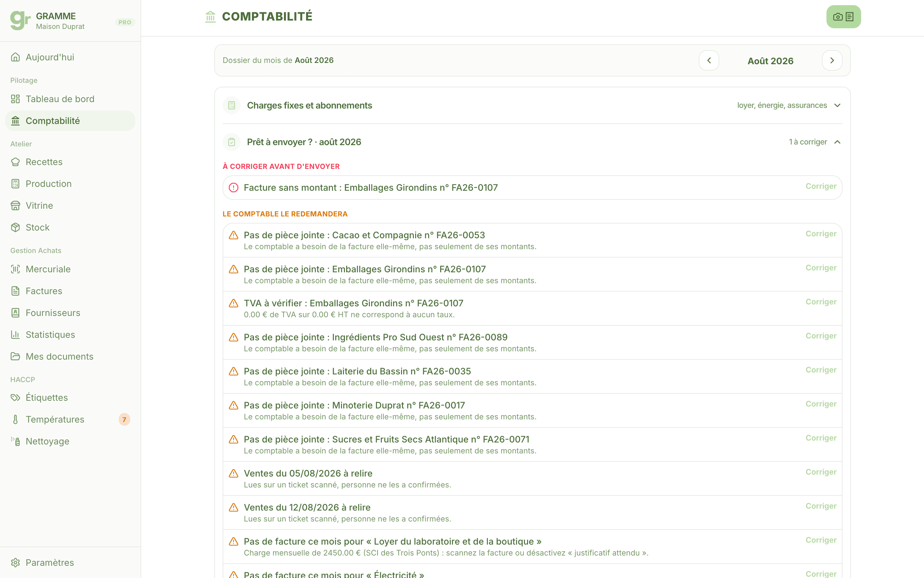Open Production in the sidebar
924x578 pixels.
(x=70, y=184)
